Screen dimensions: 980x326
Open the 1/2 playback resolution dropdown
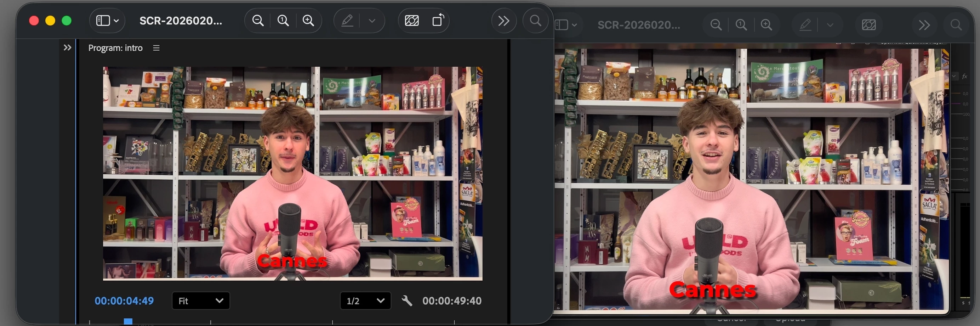tap(365, 301)
